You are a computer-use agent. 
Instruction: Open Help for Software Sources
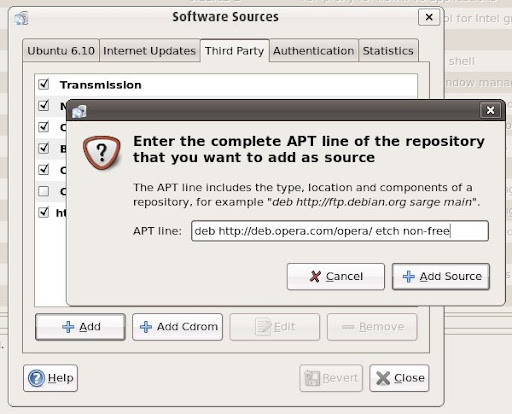[x=50, y=378]
